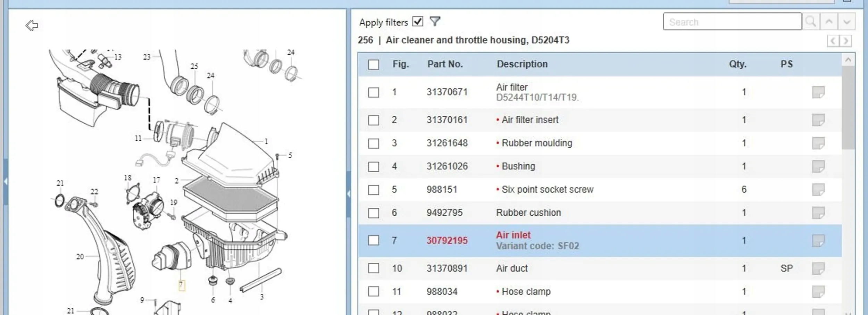Sort by the Description column header
868x315 pixels.
click(522, 64)
